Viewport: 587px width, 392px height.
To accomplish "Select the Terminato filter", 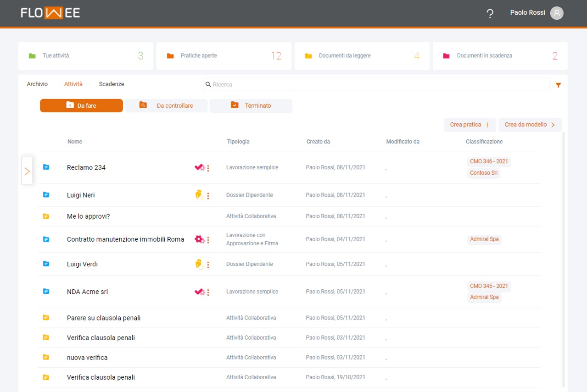I will click(x=251, y=106).
